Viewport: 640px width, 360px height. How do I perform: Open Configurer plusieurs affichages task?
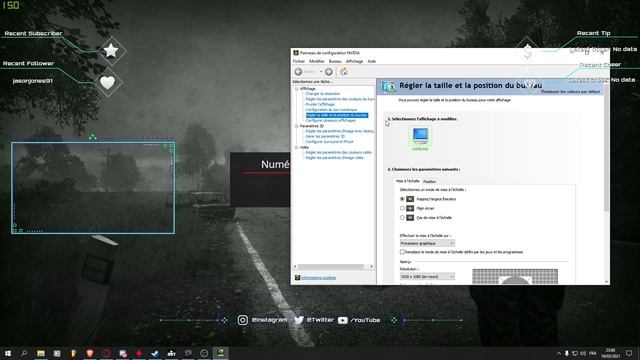point(330,120)
